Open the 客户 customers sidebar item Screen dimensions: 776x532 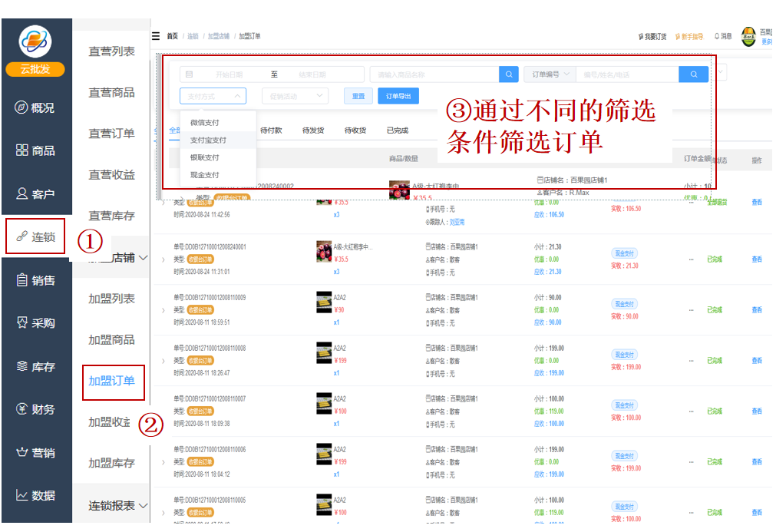click(35, 193)
